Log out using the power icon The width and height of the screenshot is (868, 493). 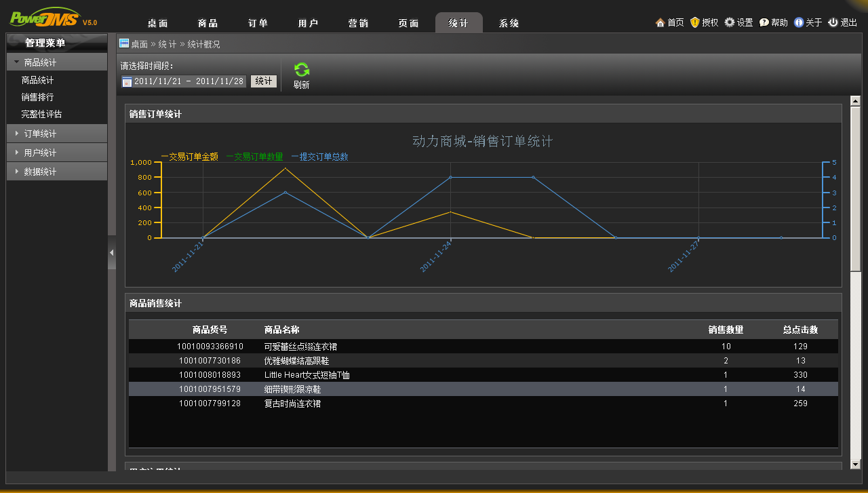[x=833, y=22]
